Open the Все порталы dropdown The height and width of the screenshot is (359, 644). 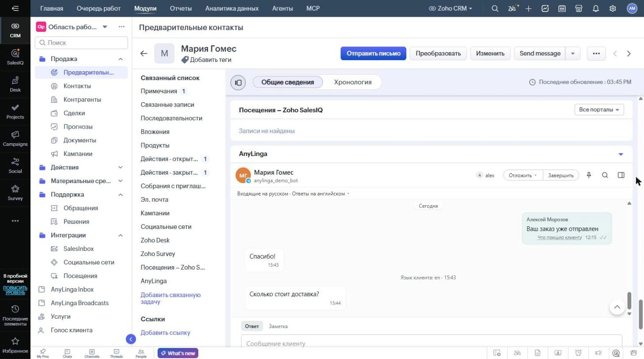tap(599, 110)
